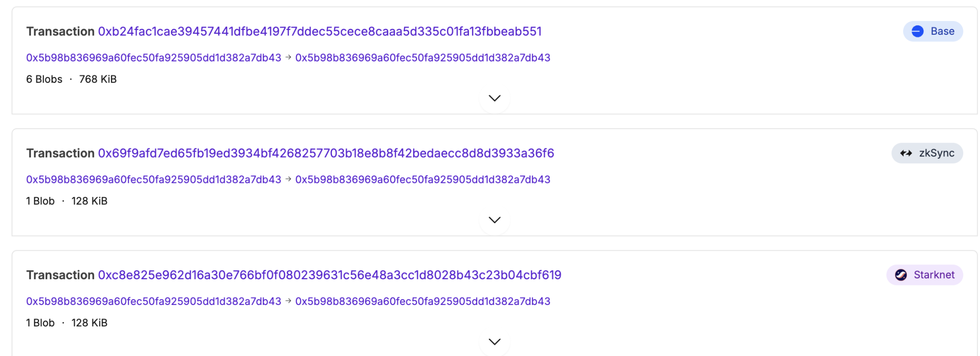Open transaction hash 0x69f9afd7ed65… link
Image resolution: width=980 pixels, height=356 pixels.
coord(326,153)
